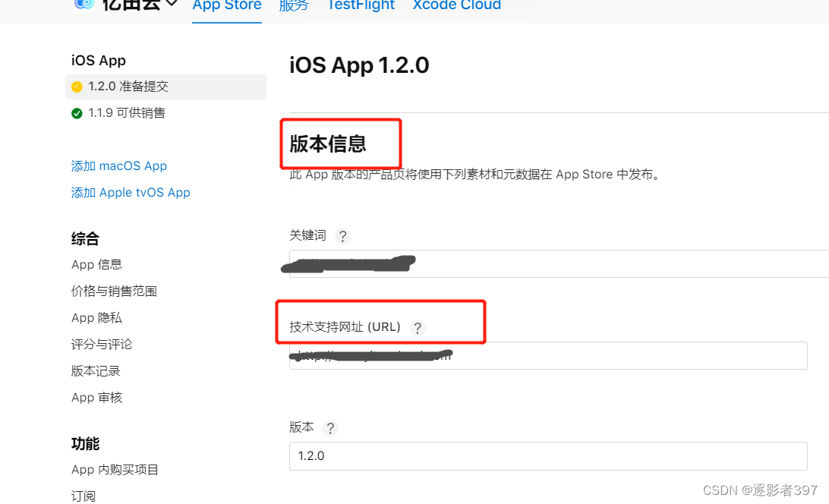
Task: Open App 隐私 in sidebar
Action: click(x=96, y=318)
